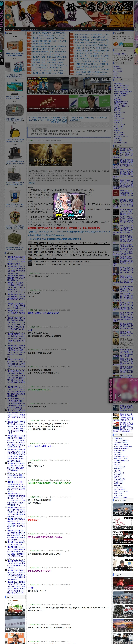Open category Amazonセール (40)

[121, 143]
